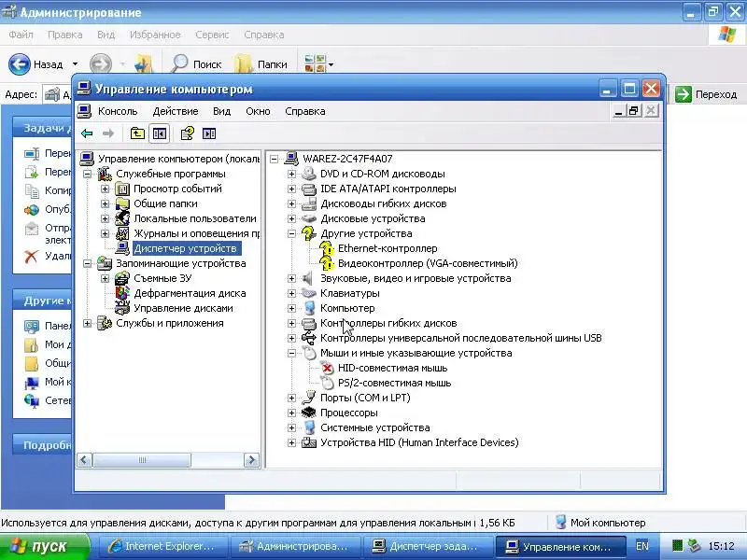Click the DVD и CD-ROM дисководы icon
This screenshot has height=560, width=747.
coord(309,174)
